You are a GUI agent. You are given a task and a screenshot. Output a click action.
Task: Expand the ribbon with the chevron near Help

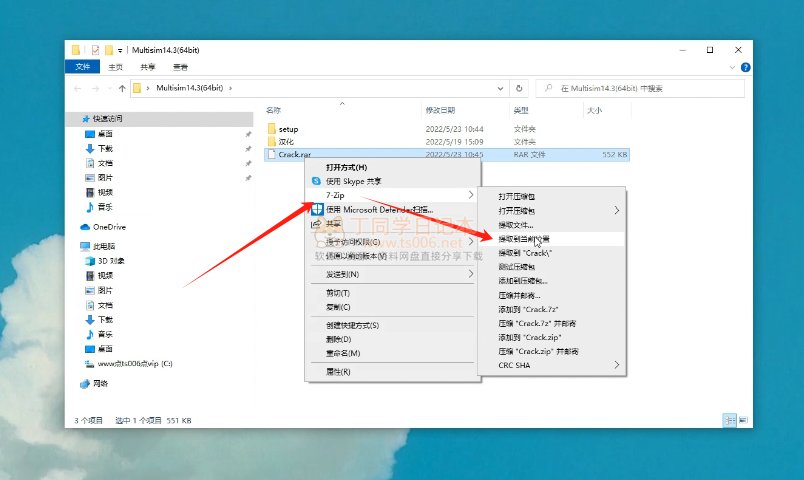(732, 67)
